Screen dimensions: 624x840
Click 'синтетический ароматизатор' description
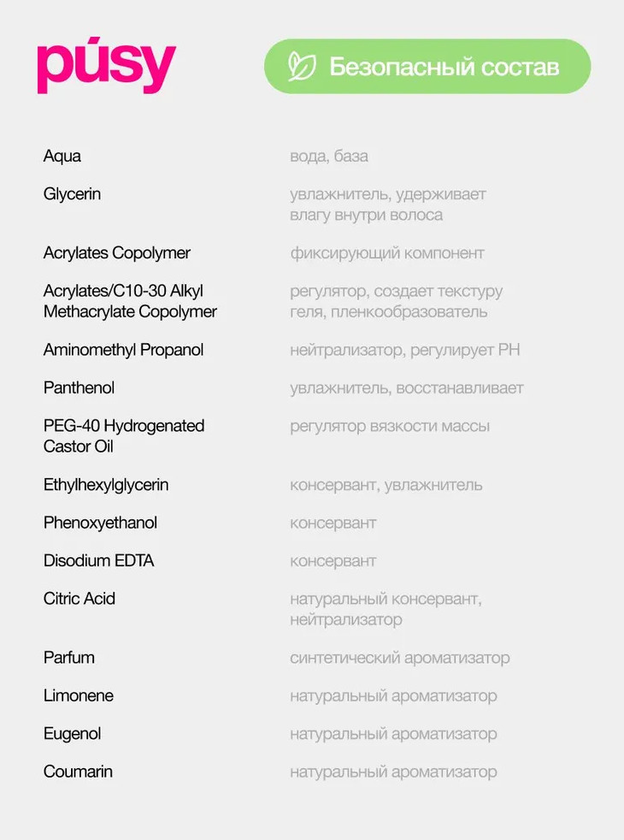(x=399, y=658)
